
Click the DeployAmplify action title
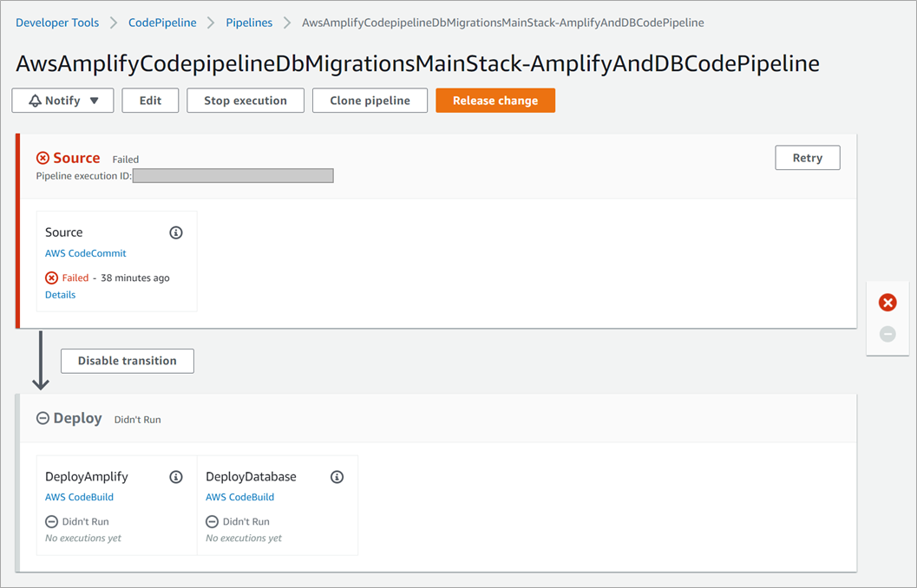[87, 476]
